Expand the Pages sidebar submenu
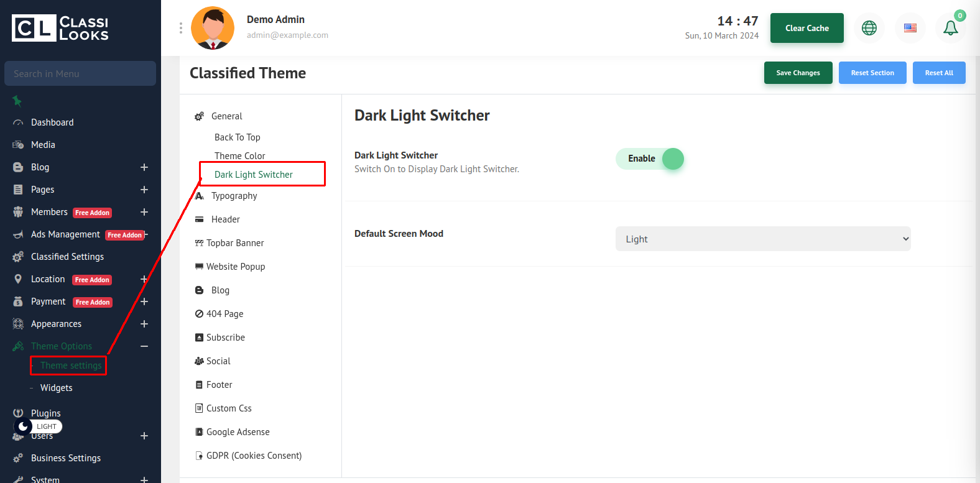The image size is (980, 483). [144, 190]
